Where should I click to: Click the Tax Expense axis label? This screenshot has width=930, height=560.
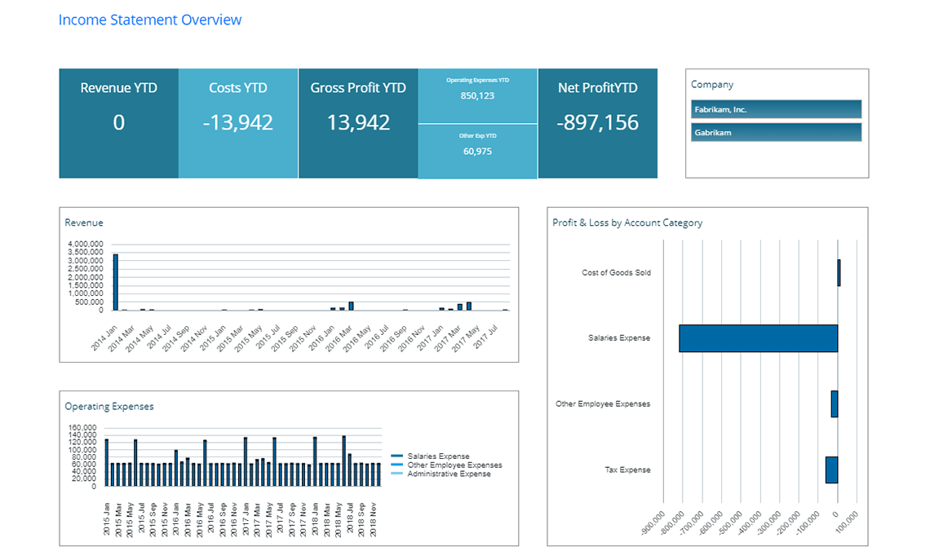click(x=627, y=470)
